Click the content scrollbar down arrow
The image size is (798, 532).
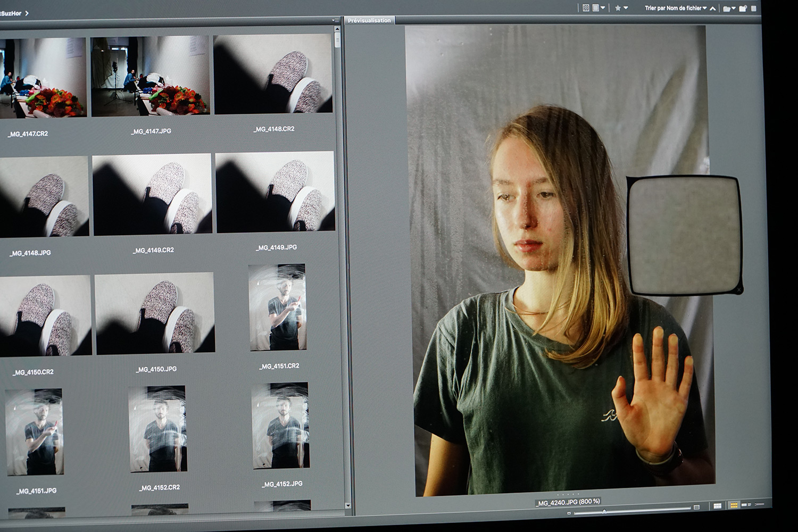click(x=348, y=505)
